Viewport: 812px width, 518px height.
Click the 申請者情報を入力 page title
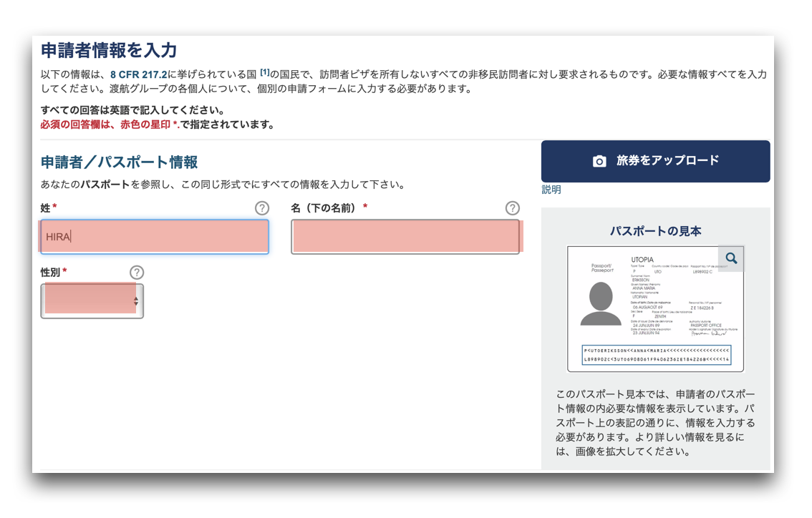109,50
